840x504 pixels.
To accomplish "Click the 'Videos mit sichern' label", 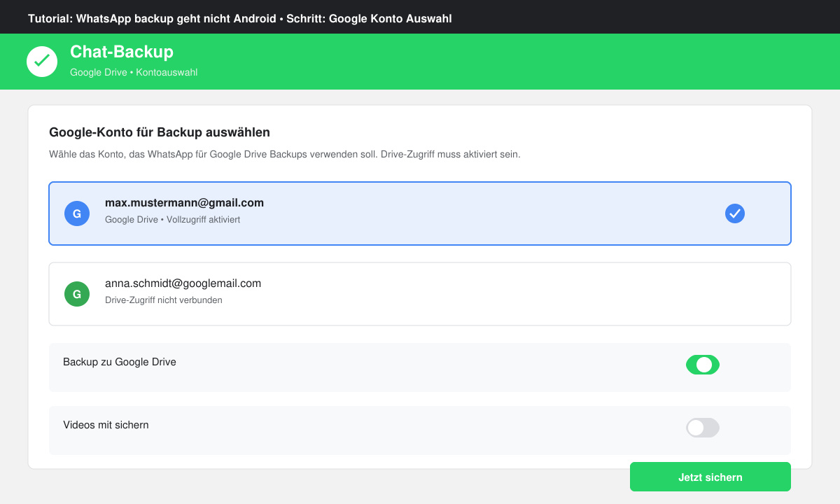I will 106,425.
